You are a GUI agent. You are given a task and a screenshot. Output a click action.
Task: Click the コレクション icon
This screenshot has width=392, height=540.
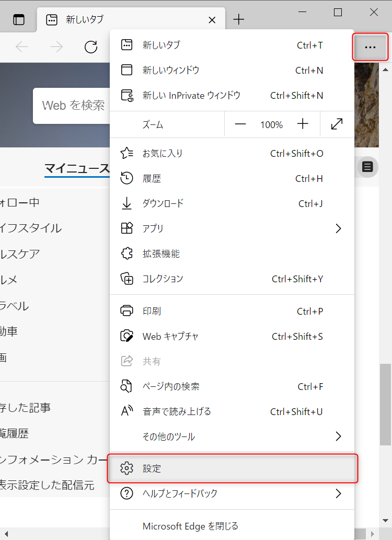126,278
